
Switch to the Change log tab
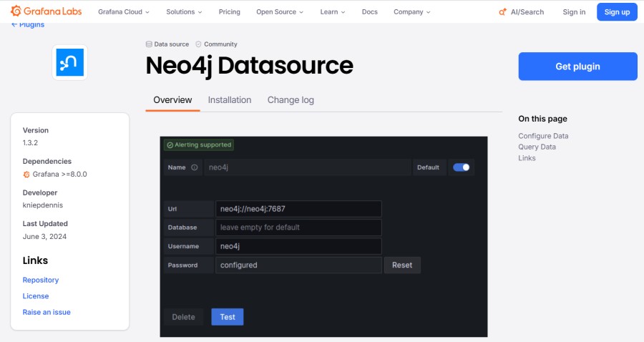[x=291, y=100]
